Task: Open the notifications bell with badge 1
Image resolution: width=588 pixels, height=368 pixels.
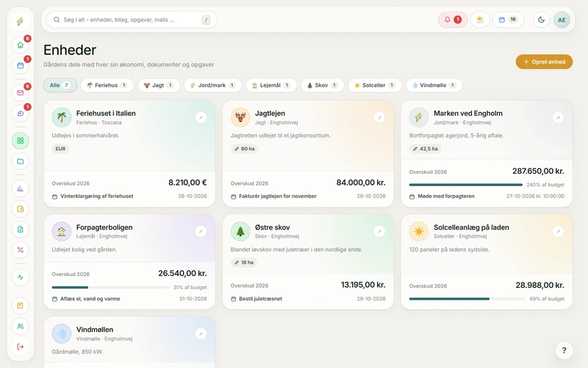Action: [453, 20]
